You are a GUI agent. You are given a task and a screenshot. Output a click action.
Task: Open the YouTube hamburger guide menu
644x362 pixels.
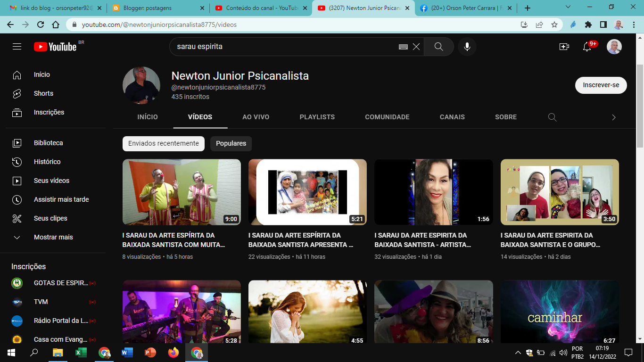tap(17, 47)
